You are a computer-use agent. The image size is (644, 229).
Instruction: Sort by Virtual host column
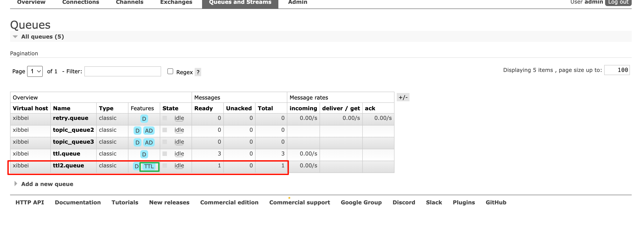click(30, 108)
